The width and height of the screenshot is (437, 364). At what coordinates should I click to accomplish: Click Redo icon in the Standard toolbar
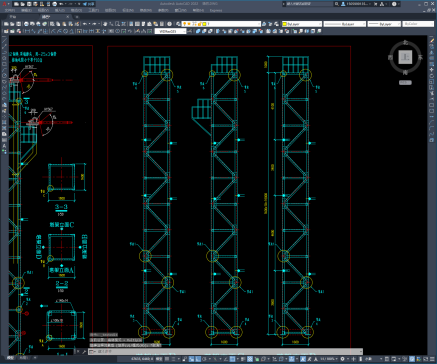coord(94,24)
